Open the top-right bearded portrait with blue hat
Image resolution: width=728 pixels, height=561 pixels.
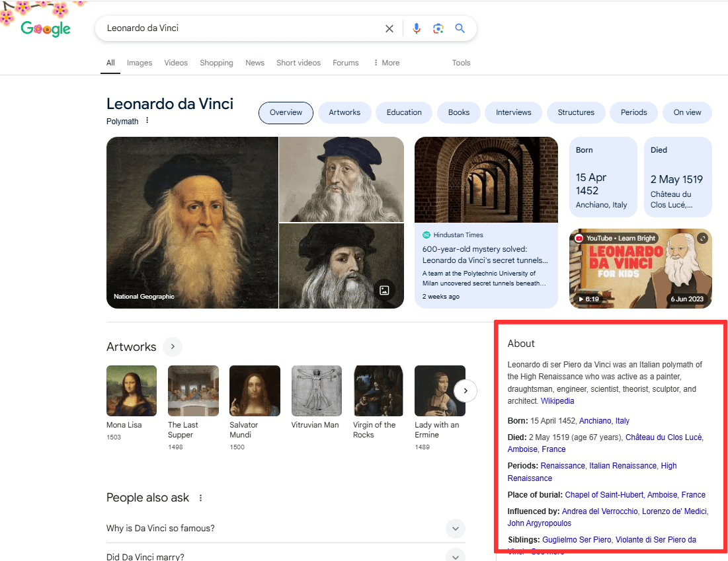[x=342, y=180]
